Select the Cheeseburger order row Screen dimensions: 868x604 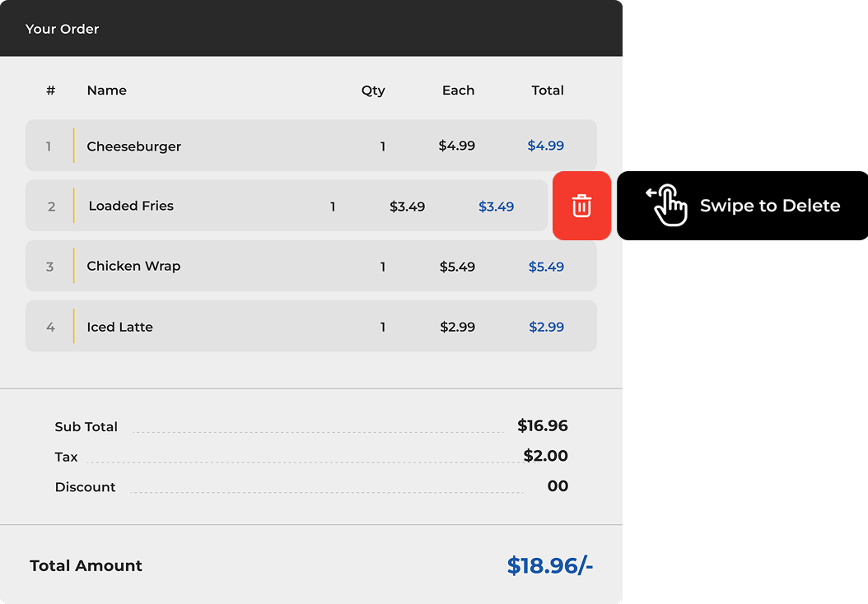pos(310,146)
